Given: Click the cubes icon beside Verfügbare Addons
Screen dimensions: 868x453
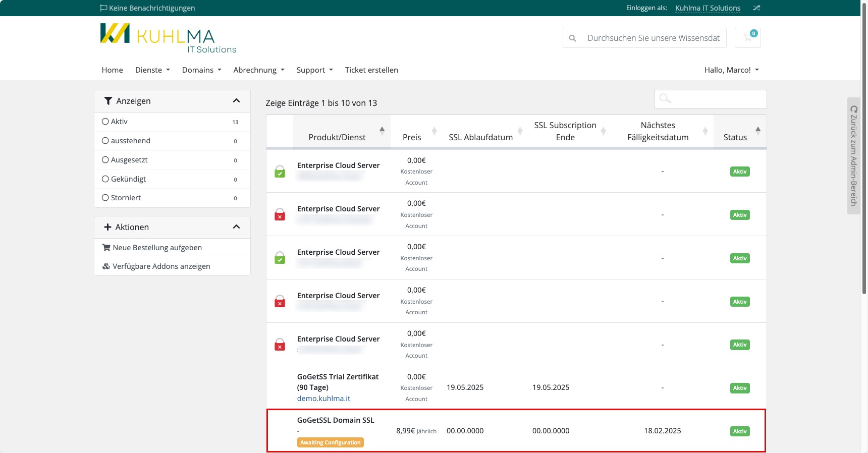Looking at the screenshot, I should pyautogui.click(x=106, y=266).
